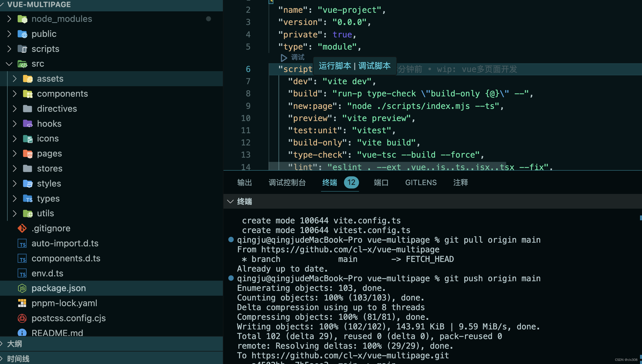
Task: Click the components folder icon
Action: coord(28,94)
